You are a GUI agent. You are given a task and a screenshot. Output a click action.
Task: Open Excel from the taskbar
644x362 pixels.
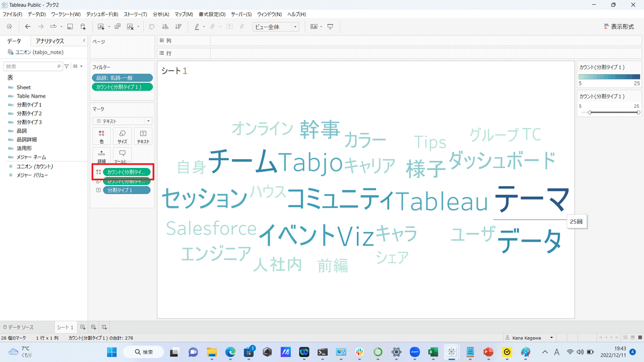(433, 352)
